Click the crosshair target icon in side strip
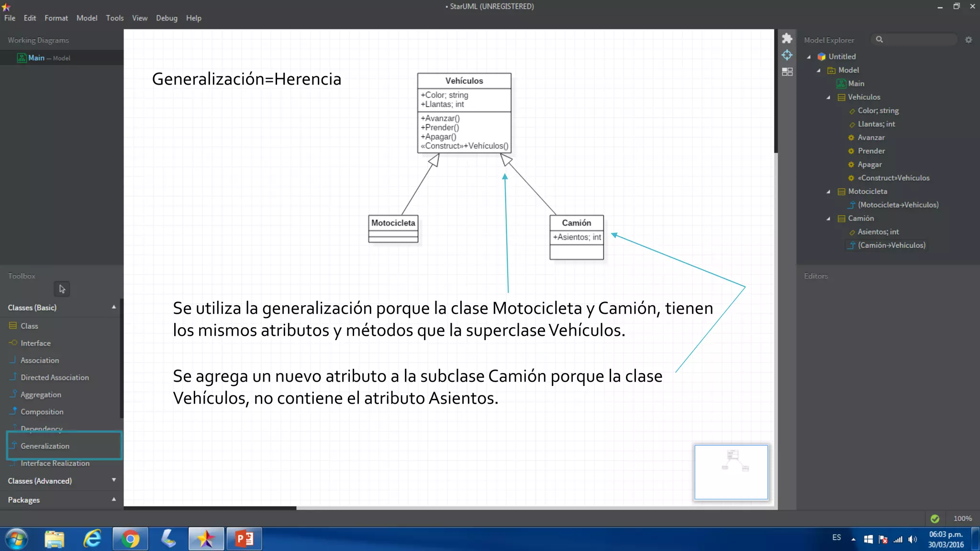Image resolution: width=980 pixels, height=551 pixels. 787,55
